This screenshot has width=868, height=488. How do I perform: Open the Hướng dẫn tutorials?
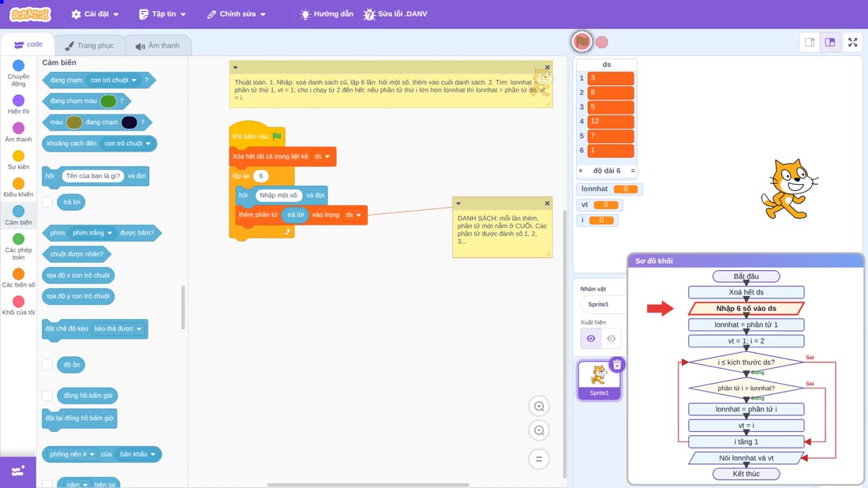click(x=327, y=14)
